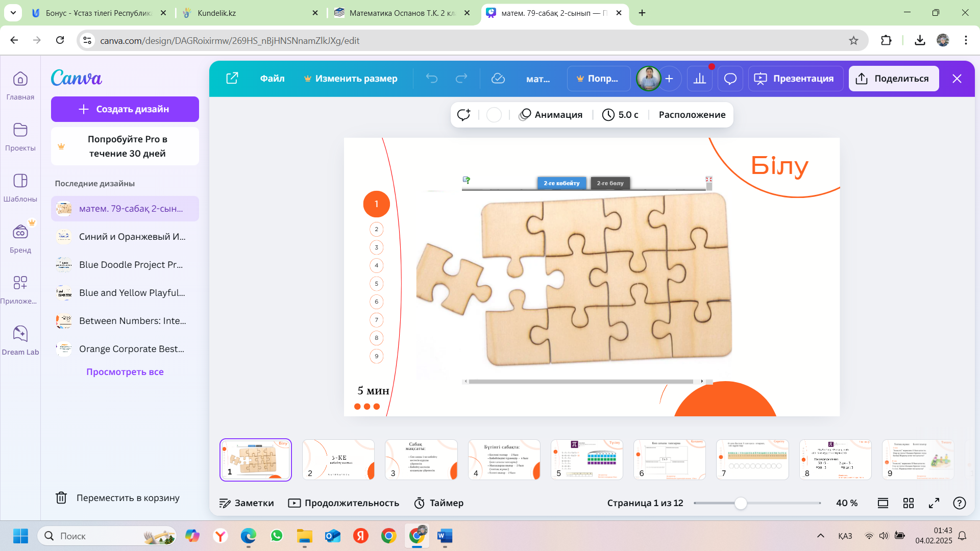
Task: Switch to grid view of pages
Action: coord(909,503)
